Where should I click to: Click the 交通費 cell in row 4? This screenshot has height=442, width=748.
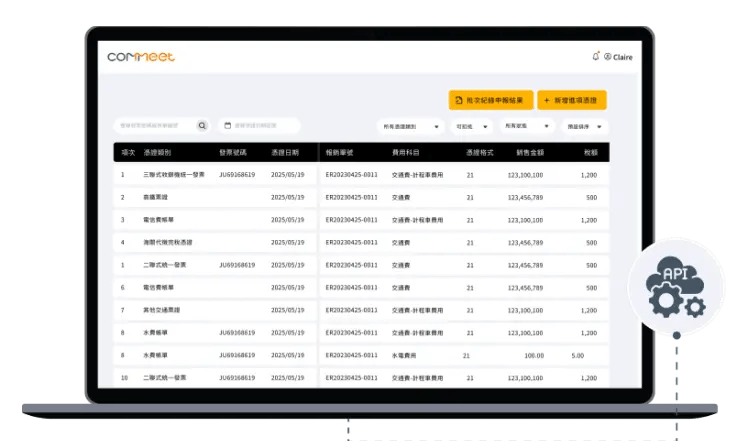click(401, 243)
